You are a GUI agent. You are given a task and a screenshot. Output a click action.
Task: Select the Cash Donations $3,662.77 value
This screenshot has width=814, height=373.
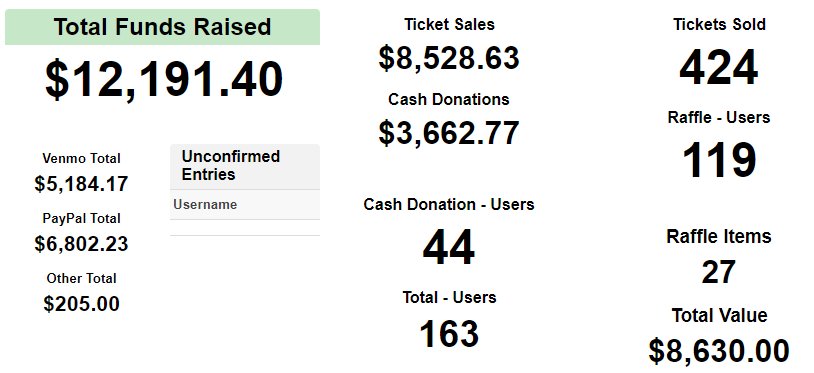(449, 133)
